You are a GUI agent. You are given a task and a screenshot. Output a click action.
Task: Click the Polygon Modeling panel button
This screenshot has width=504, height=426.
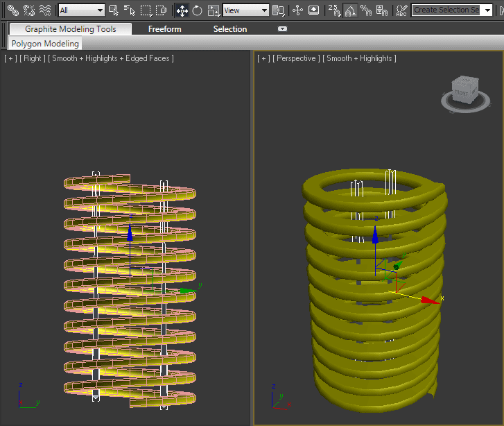(45, 44)
